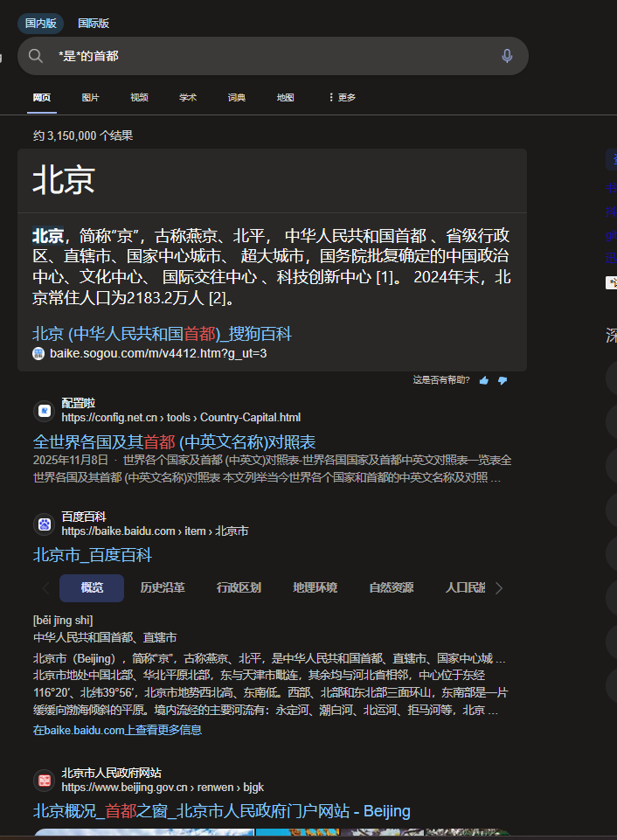Image resolution: width=617 pixels, height=840 pixels.
Task: Click 中华人民共和国首都、直辖市 subtitle text
Action: pyautogui.click(x=105, y=637)
